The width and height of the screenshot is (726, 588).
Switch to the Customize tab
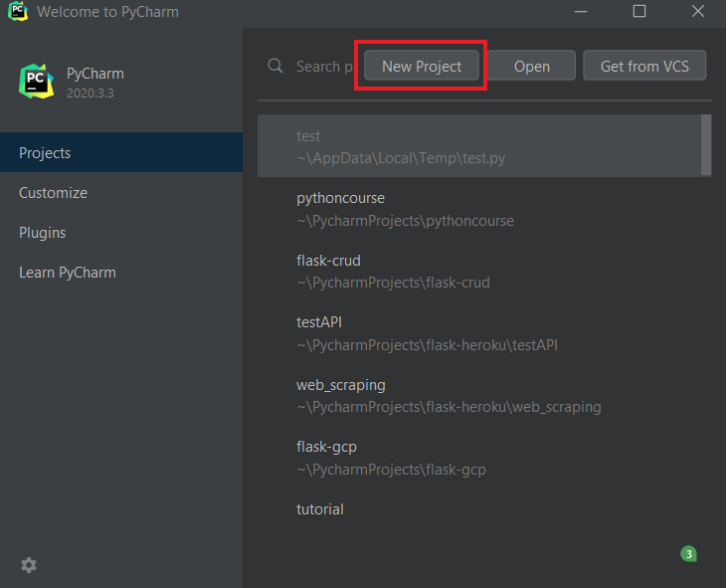[x=121, y=192]
